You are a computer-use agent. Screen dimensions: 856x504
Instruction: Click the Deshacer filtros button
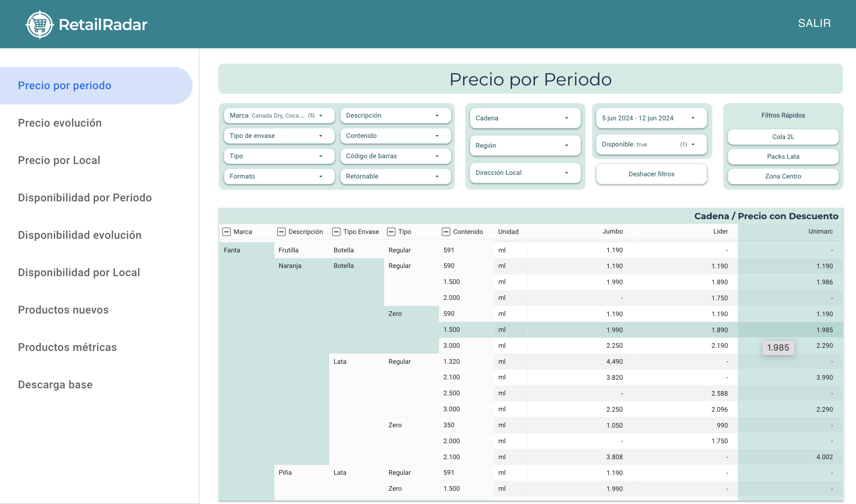coord(651,174)
